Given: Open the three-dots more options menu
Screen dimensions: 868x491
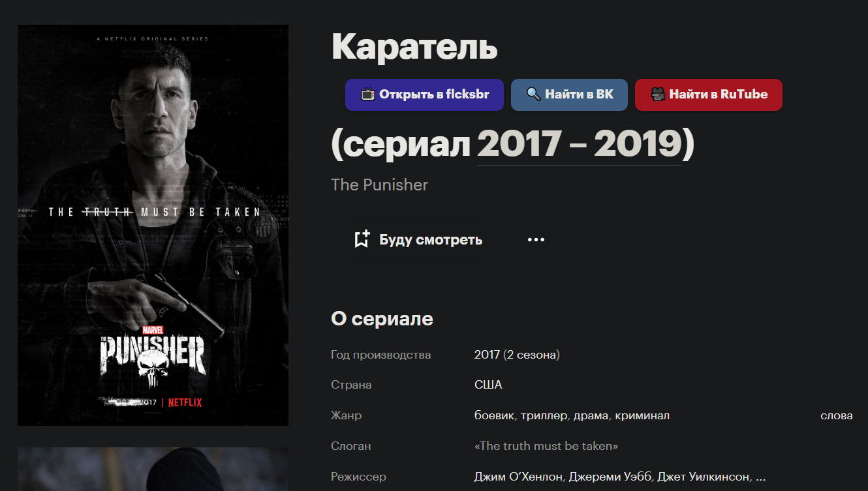Looking at the screenshot, I should [x=536, y=239].
